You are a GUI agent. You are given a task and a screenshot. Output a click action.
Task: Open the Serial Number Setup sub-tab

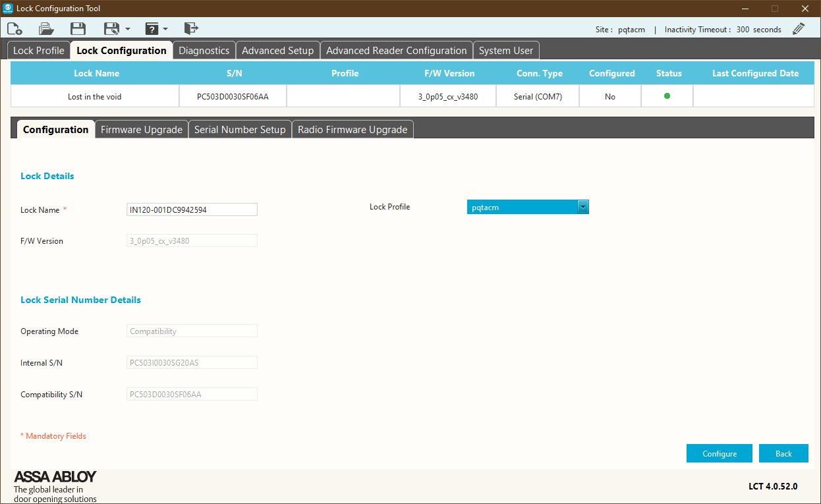click(x=240, y=130)
